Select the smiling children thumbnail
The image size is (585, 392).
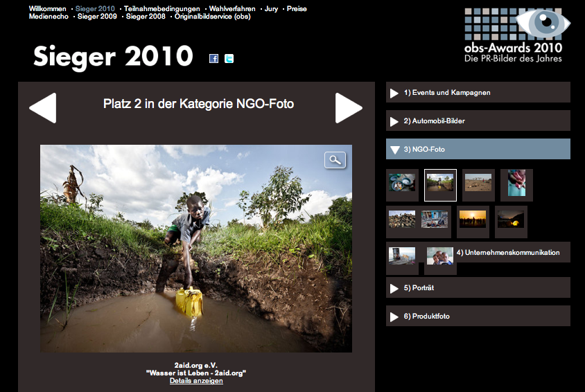tap(440, 256)
